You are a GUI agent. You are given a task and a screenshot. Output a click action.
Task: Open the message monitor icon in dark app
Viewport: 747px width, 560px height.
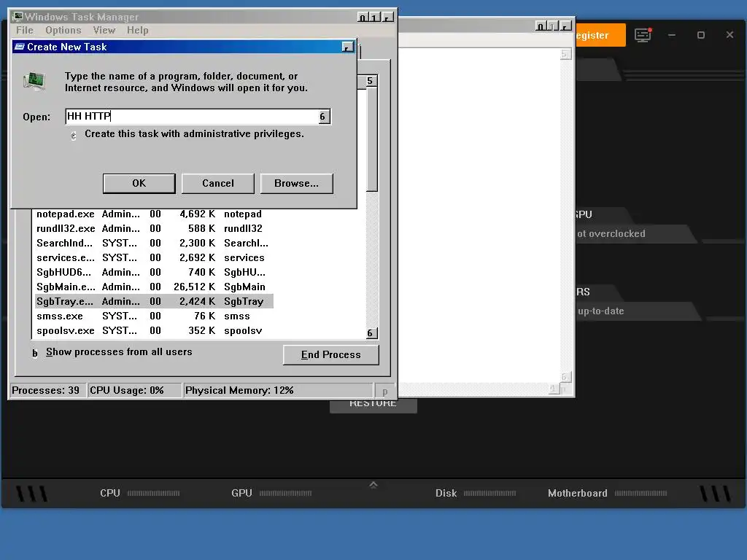[x=643, y=35]
